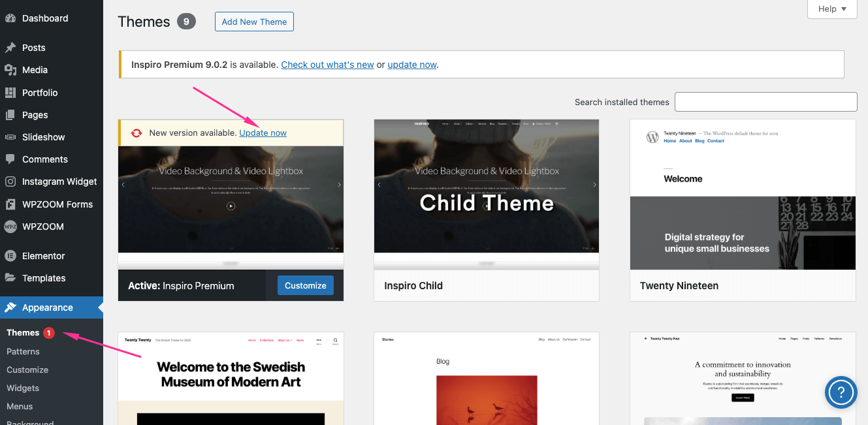Click 'Inspiro Premium 9.0.2' notice text

180,65
